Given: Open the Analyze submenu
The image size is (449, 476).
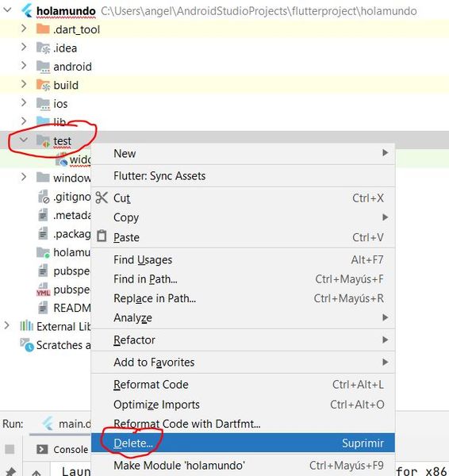Looking at the screenshot, I should point(243,318).
